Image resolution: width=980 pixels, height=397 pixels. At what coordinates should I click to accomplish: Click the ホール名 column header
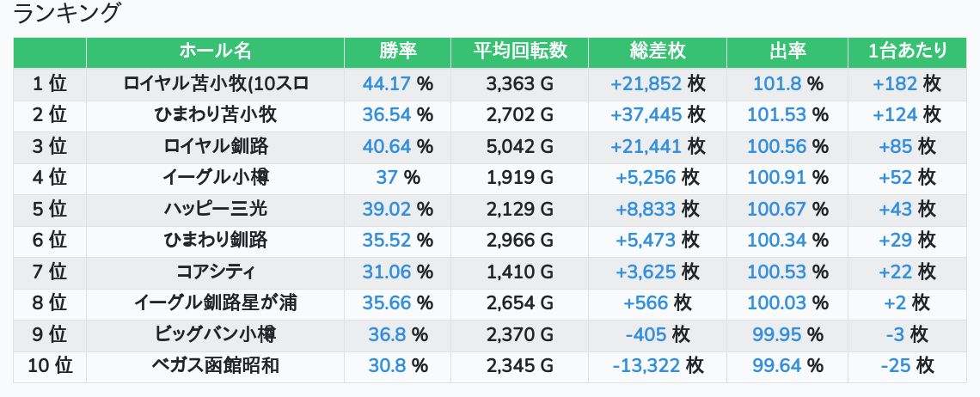tap(215, 52)
